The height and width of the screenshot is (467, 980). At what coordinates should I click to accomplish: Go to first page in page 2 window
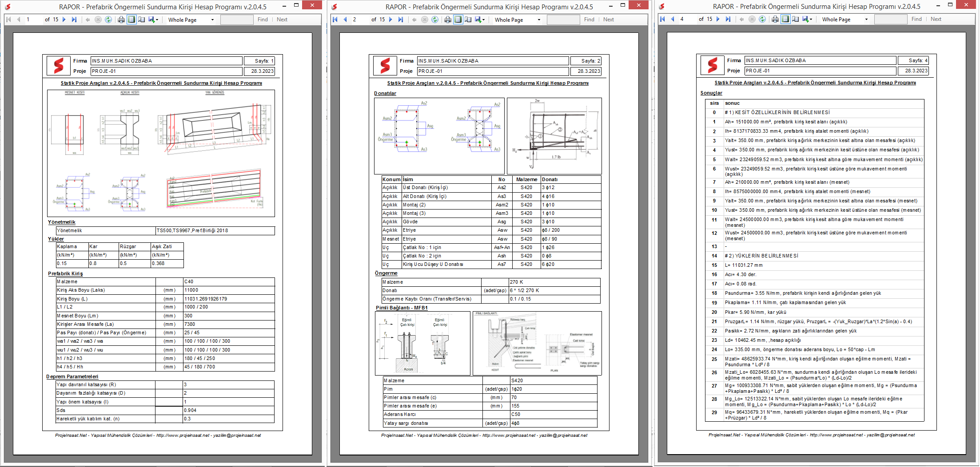pos(335,20)
